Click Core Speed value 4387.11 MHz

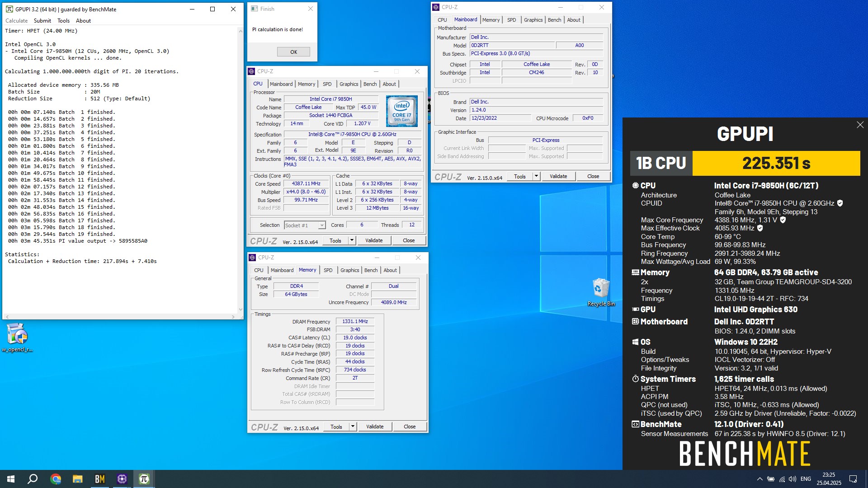[306, 184]
